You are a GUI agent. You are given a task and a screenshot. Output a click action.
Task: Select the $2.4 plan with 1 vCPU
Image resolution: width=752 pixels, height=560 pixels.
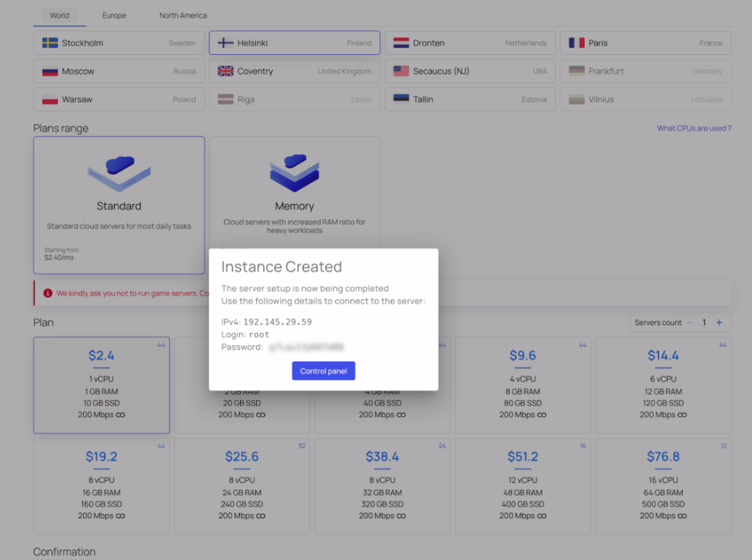[x=101, y=385]
